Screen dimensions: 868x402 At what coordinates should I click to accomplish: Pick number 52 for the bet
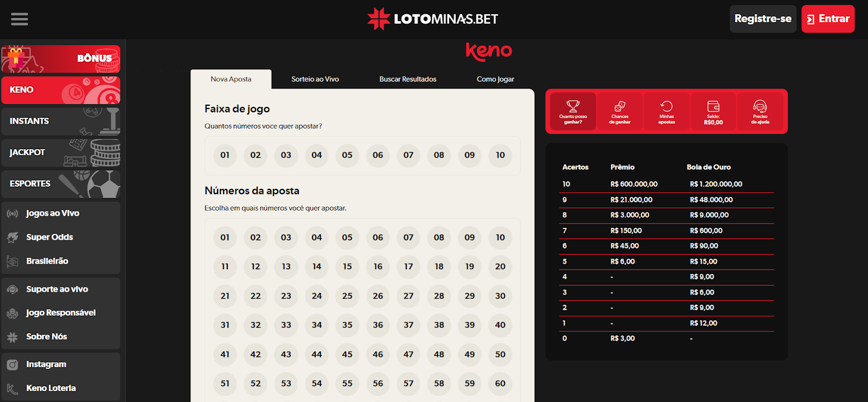click(256, 384)
